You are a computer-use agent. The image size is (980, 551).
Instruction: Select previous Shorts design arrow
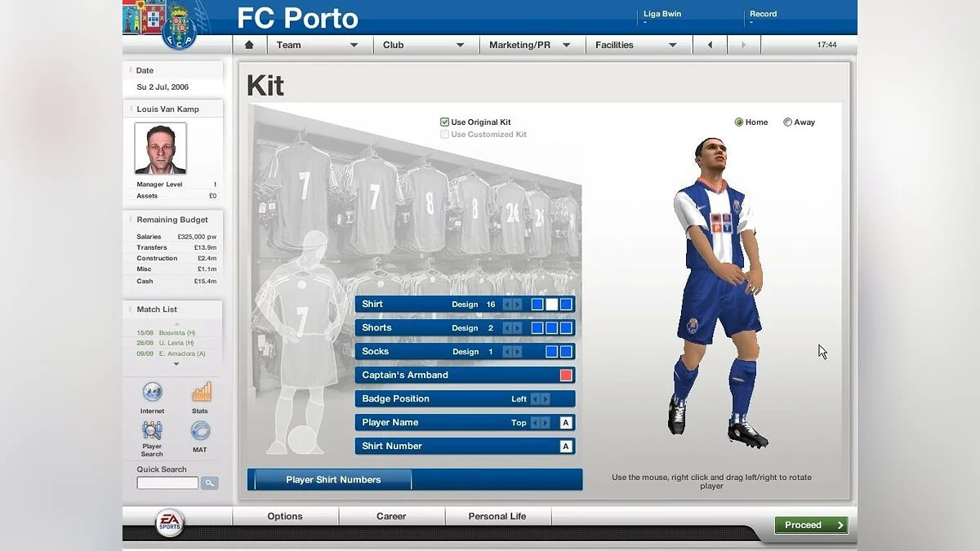point(507,328)
